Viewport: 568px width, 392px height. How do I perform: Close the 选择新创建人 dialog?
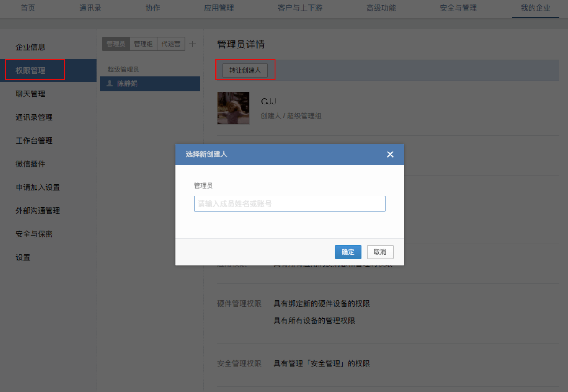click(390, 154)
